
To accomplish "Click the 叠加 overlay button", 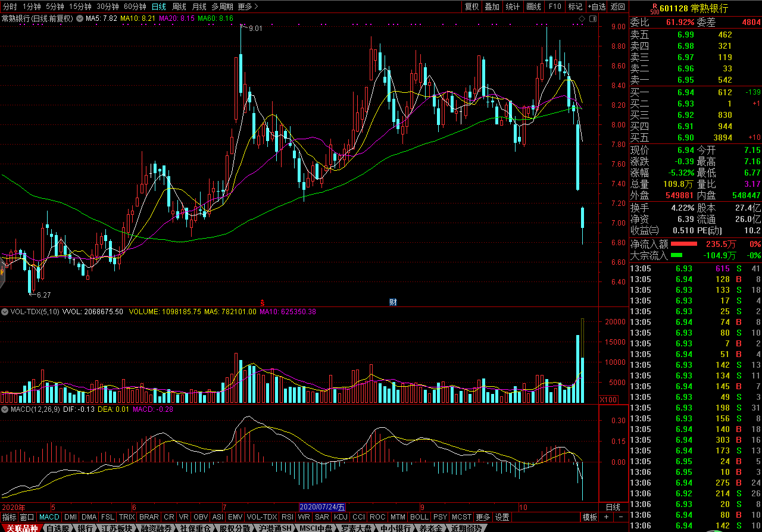I will (492, 7).
